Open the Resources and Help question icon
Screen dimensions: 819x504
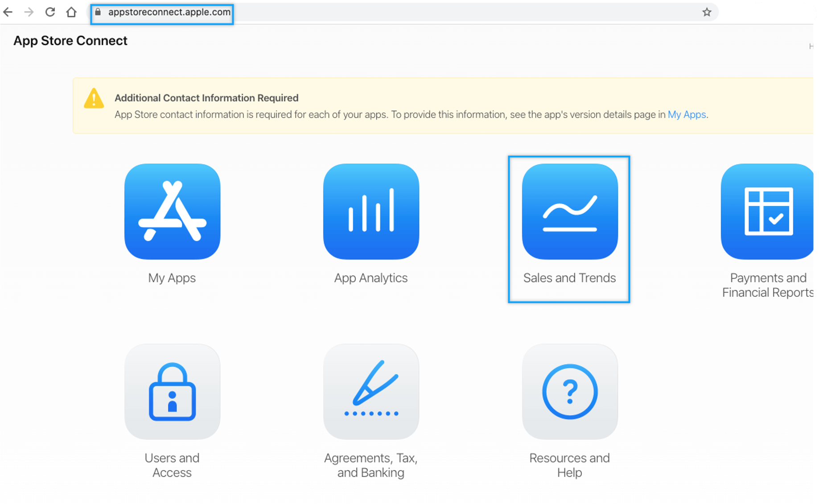[x=570, y=391]
